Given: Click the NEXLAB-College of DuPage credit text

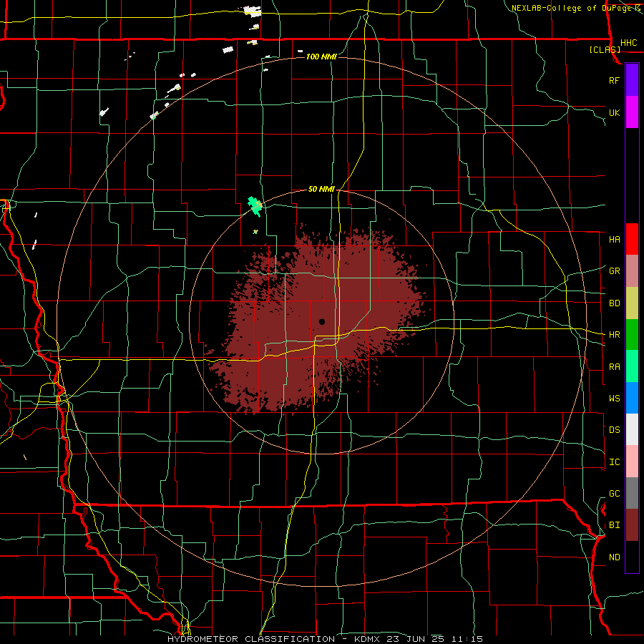Looking at the screenshot, I should coord(576,8).
